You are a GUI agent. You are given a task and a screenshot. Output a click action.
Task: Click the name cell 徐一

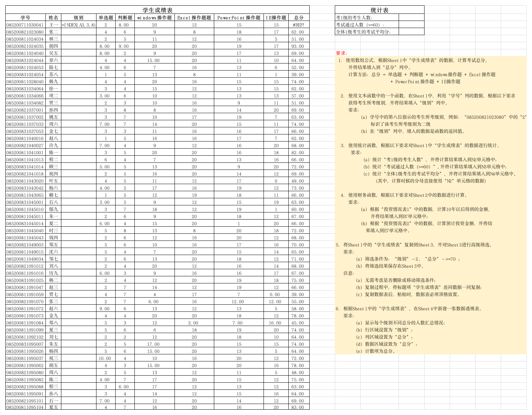tap(53, 89)
